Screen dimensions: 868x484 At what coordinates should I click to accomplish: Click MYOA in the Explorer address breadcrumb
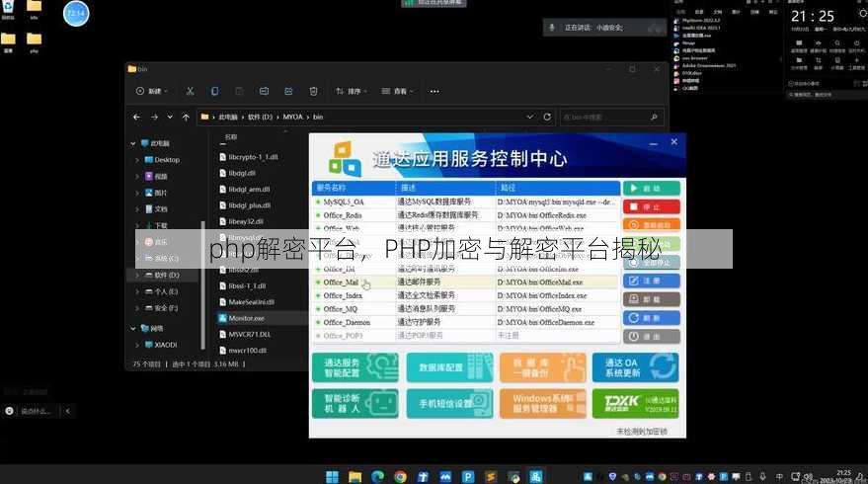tap(293, 118)
